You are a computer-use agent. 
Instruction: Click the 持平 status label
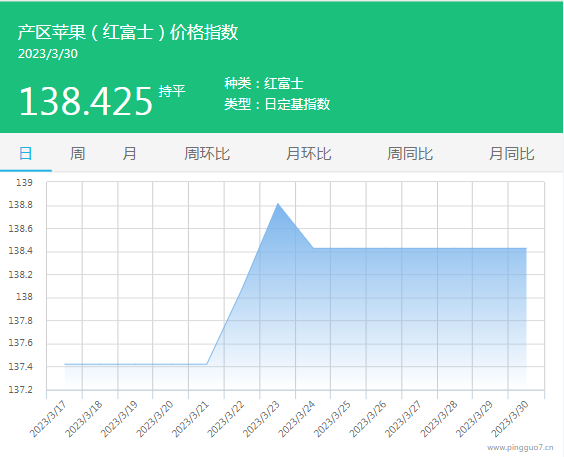coord(172,91)
